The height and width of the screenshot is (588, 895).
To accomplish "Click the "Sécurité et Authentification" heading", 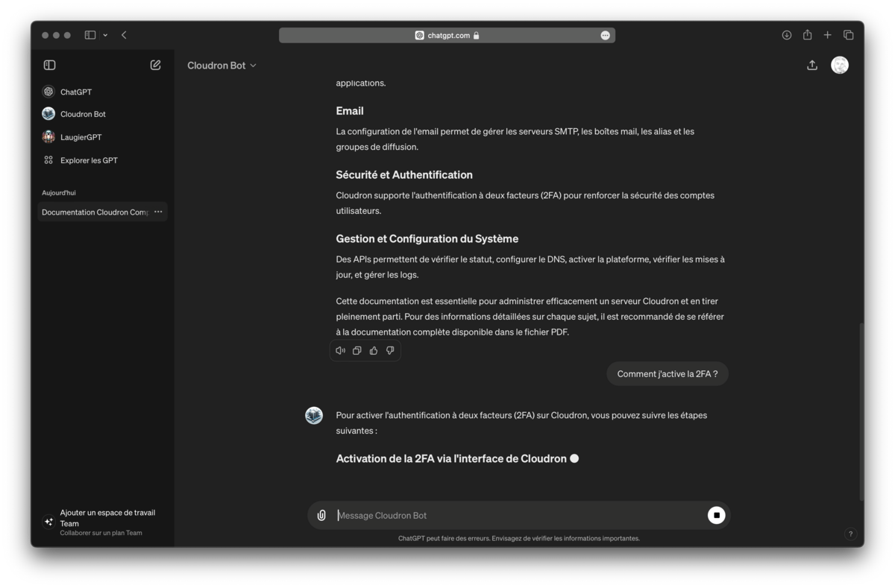I will tap(404, 175).
